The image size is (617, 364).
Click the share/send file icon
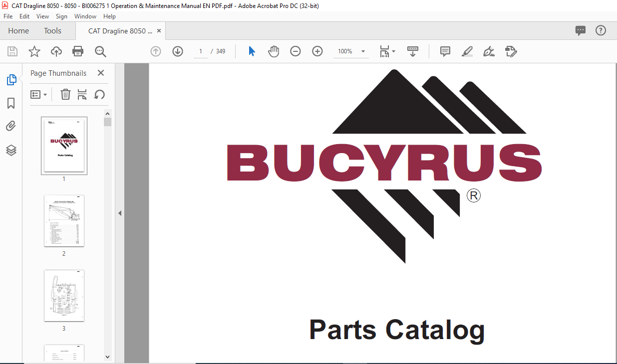(511, 51)
